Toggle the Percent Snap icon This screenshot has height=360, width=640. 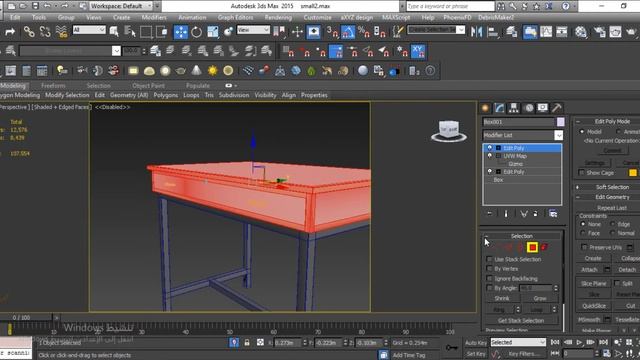click(363, 31)
